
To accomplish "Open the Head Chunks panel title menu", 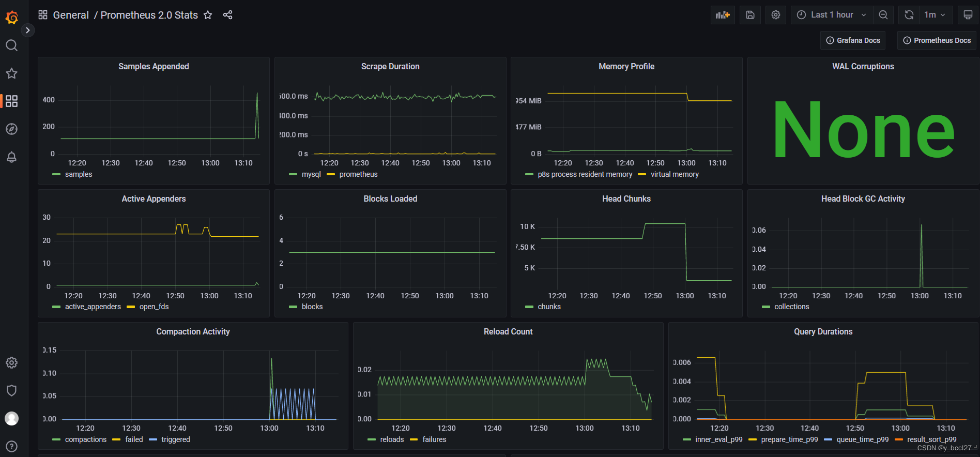I will point(626,199).
